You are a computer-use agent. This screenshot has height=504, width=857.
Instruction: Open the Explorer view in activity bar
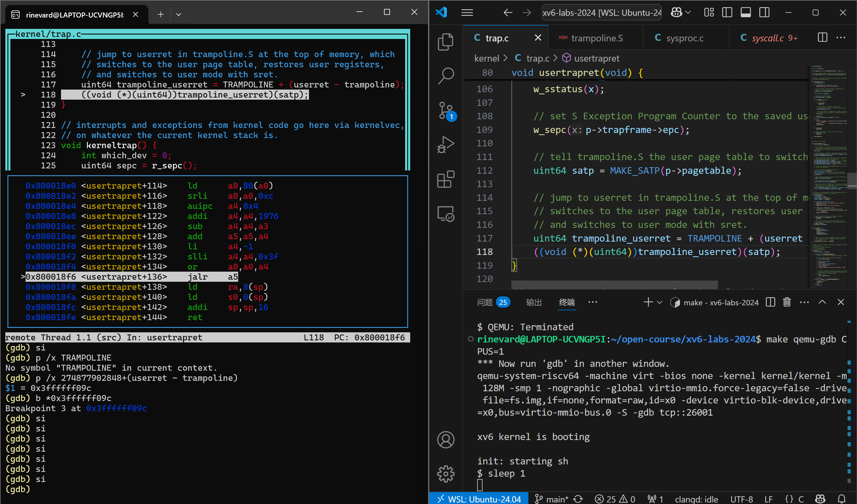(445, 42)
